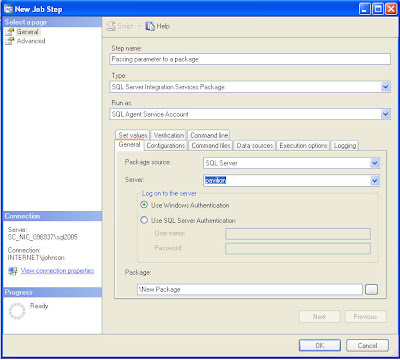Open Help from the toolbar
This screenshot has height=360, width=400.
pos(158,26)
